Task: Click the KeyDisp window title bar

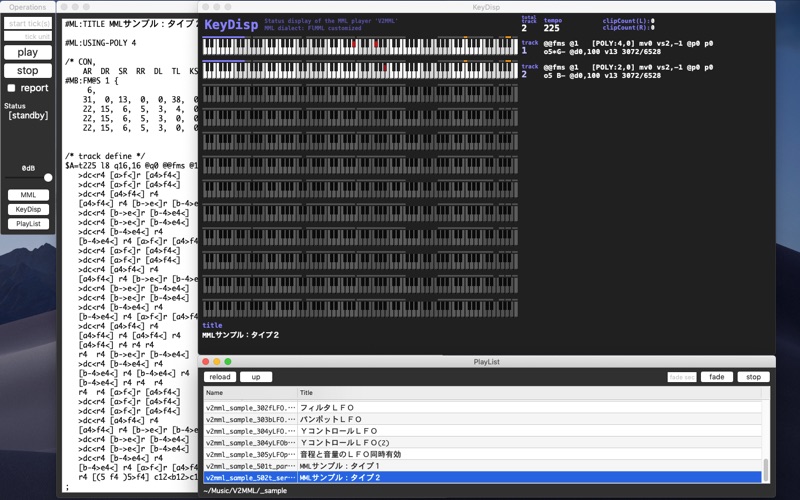Action: (487, 7)
